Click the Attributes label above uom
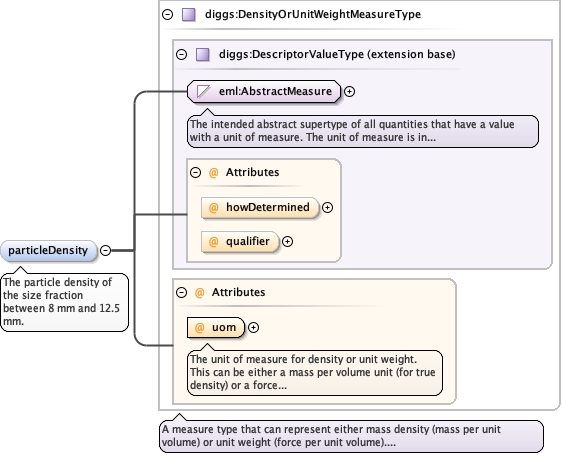562x456 pixels. coord(238,292)
